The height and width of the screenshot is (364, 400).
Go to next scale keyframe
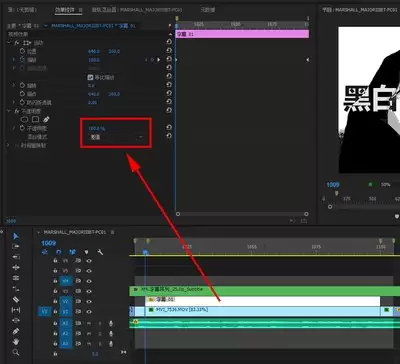159,60
